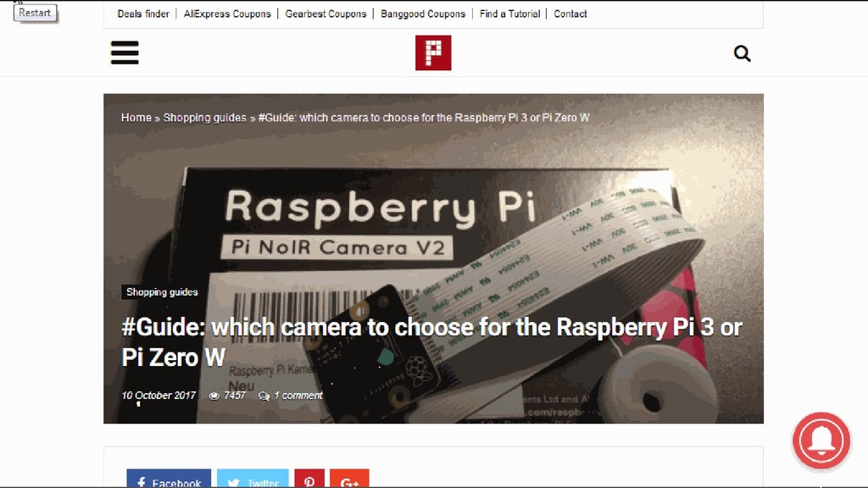Open the search magnifier icon

(x=742, y=53)
